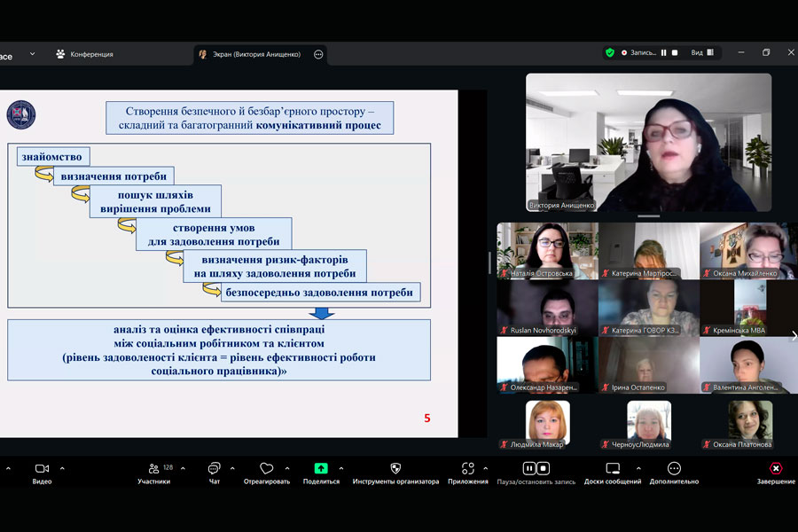Expand participants options caret
798x532 pixels.
coord(183,468)
